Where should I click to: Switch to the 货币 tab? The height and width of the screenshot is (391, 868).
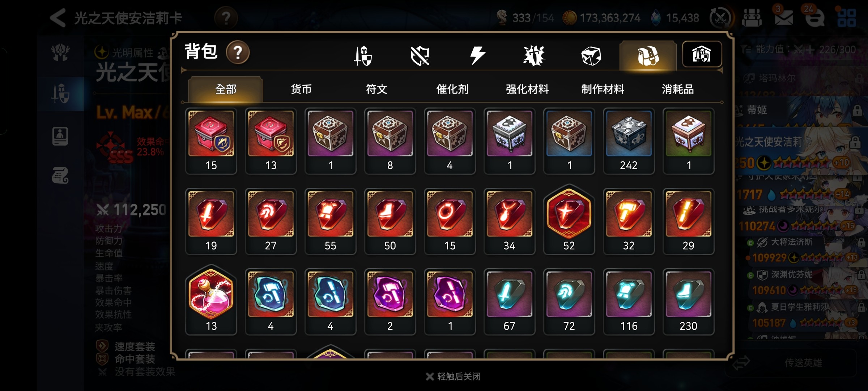tap(301, 89)
